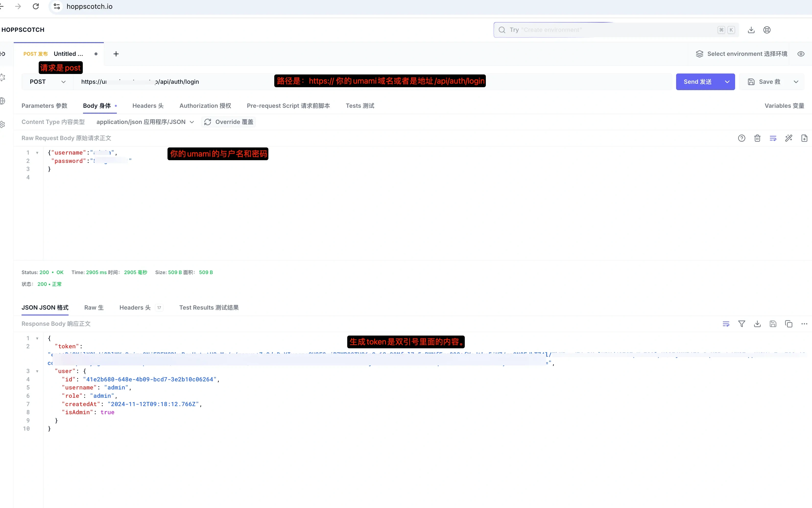Switch to the Authorization tab

pos(205,106)
